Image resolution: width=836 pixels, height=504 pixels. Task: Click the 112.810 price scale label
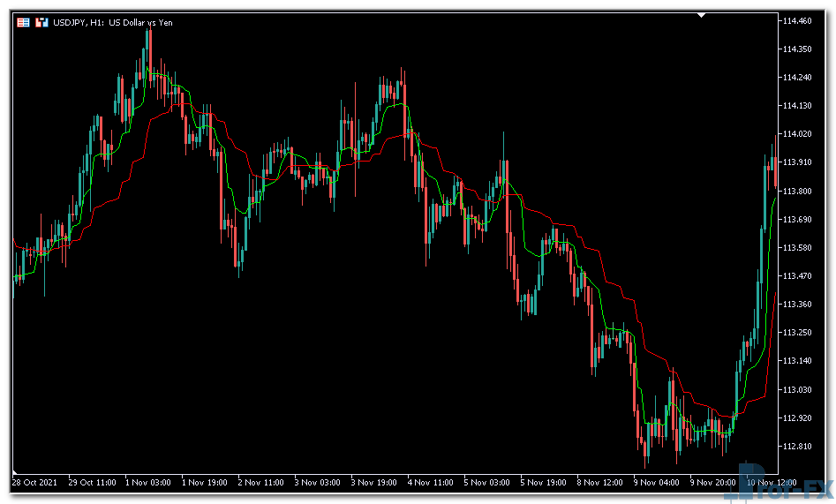(x=796, y=446)
